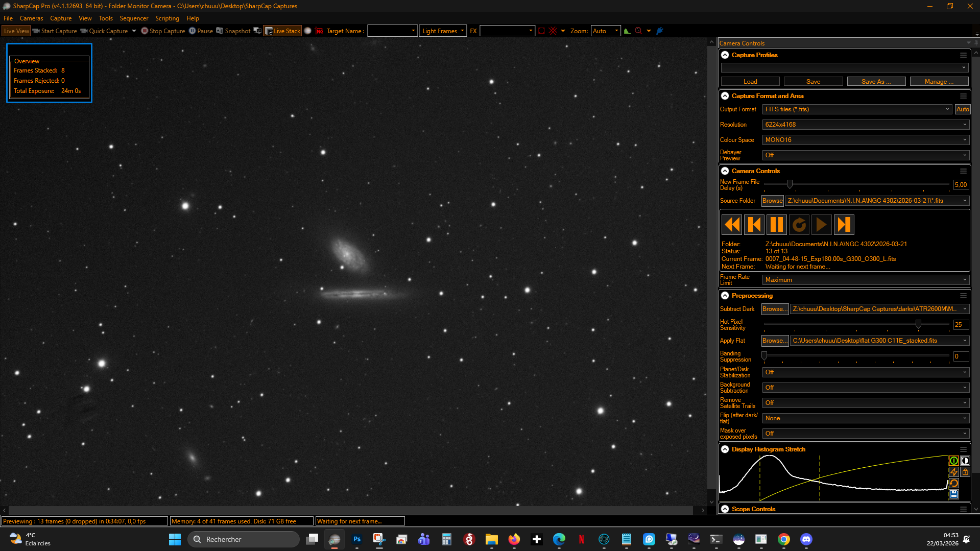
Task: Click the Start Capture toolbar button
Action: [55, 31]
